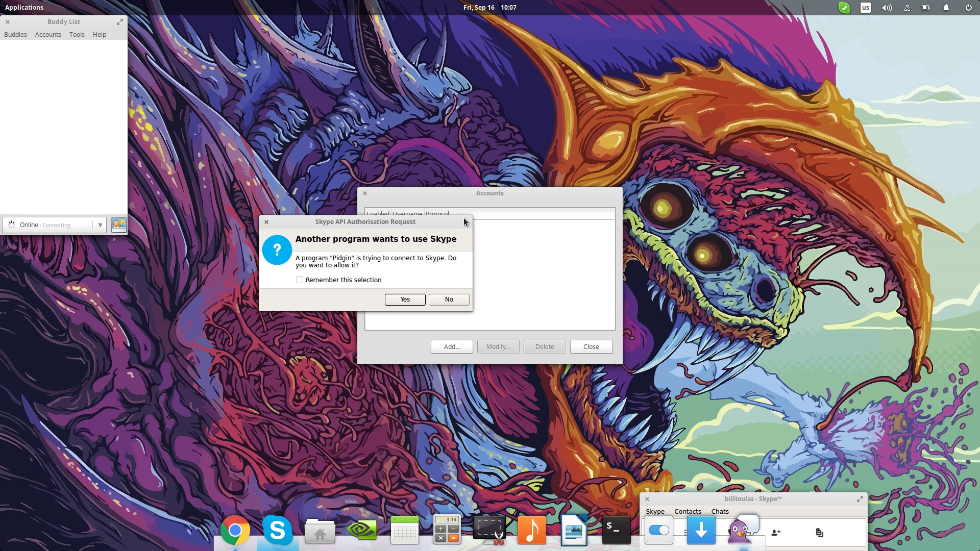Launch NVIDIA settings from the dock

pyautogui.click(x=362, y=530)
